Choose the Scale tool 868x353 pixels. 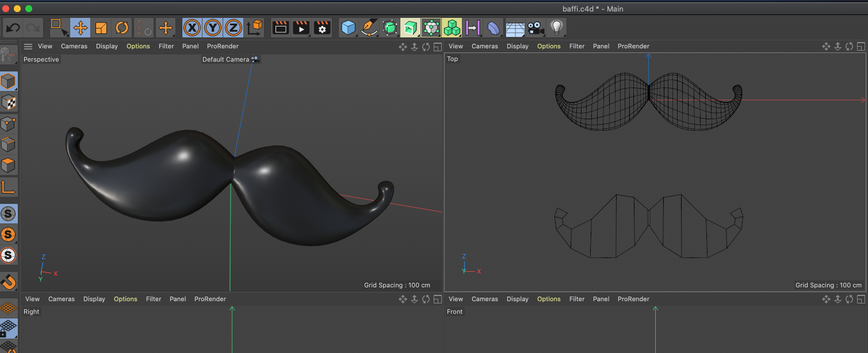coord(101,28)
